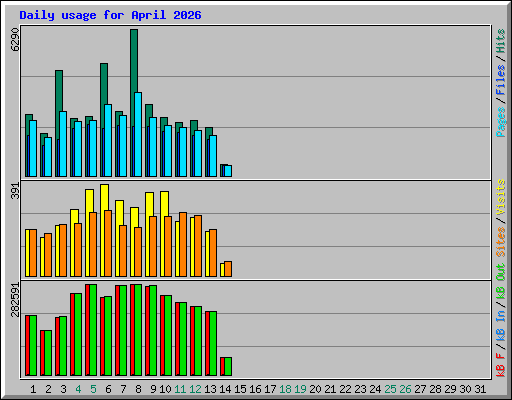Image resolution: width=512 pixels, height=400 pixels.
Task: Click day label "23" on the x-axis
Action: [x=360, y=389]
